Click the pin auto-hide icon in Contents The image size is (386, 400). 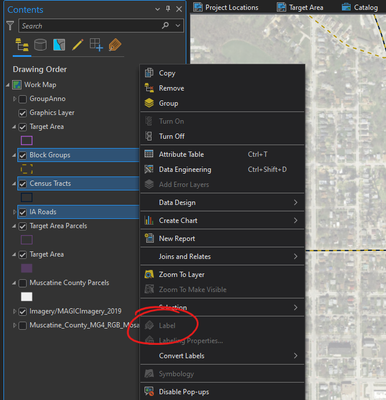[168, 9]
